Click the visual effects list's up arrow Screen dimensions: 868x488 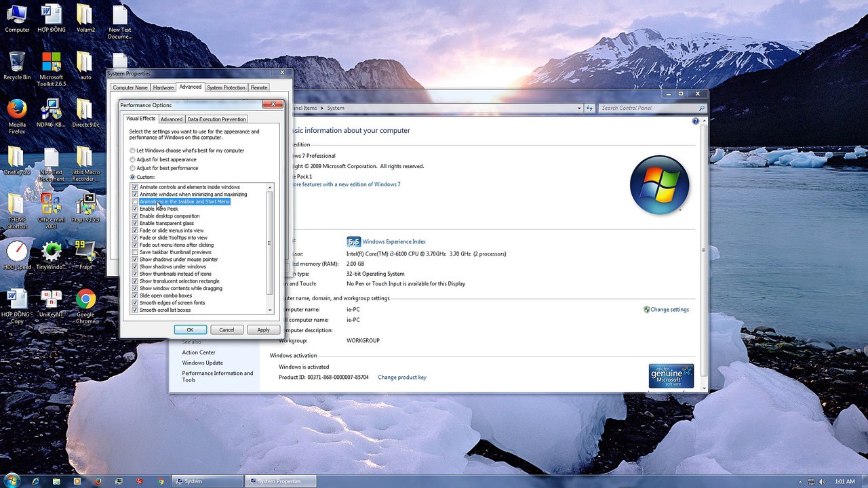(270, 187)
